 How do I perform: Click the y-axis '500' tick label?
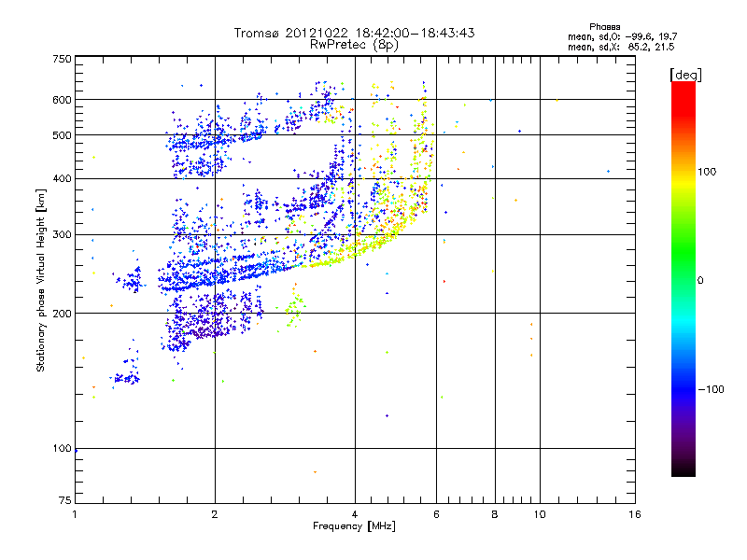(x=62, y=135)
